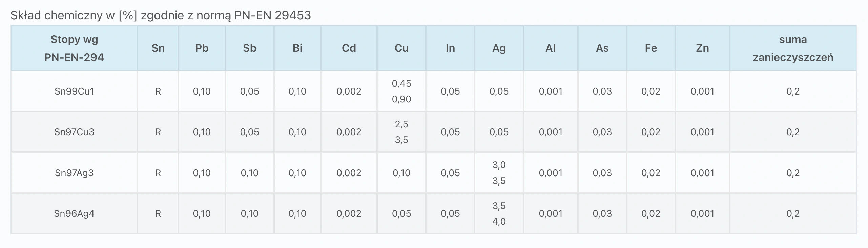Select the Sn99Cu1 alloy row label
This screenshot has height=248, width=868.
tap(74, 91)
